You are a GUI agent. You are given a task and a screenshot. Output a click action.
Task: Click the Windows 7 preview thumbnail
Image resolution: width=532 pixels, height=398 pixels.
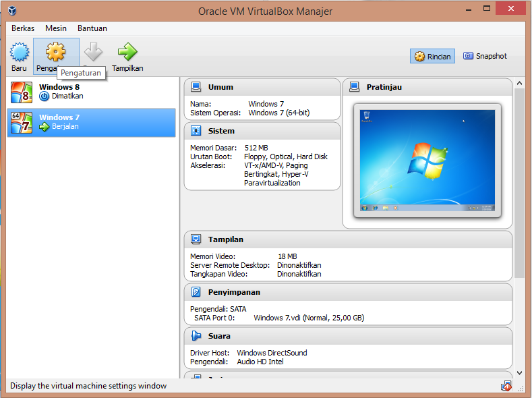pyautogui.click(x=427, y=161)
